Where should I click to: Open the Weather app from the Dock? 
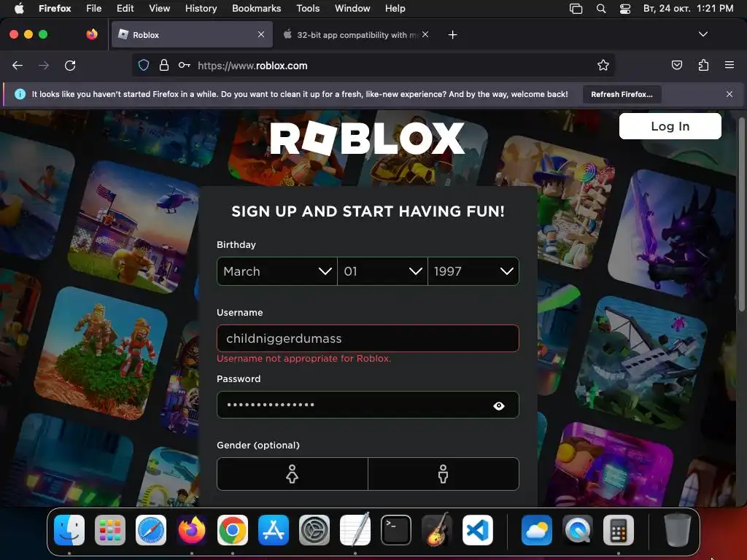[537, 530]
